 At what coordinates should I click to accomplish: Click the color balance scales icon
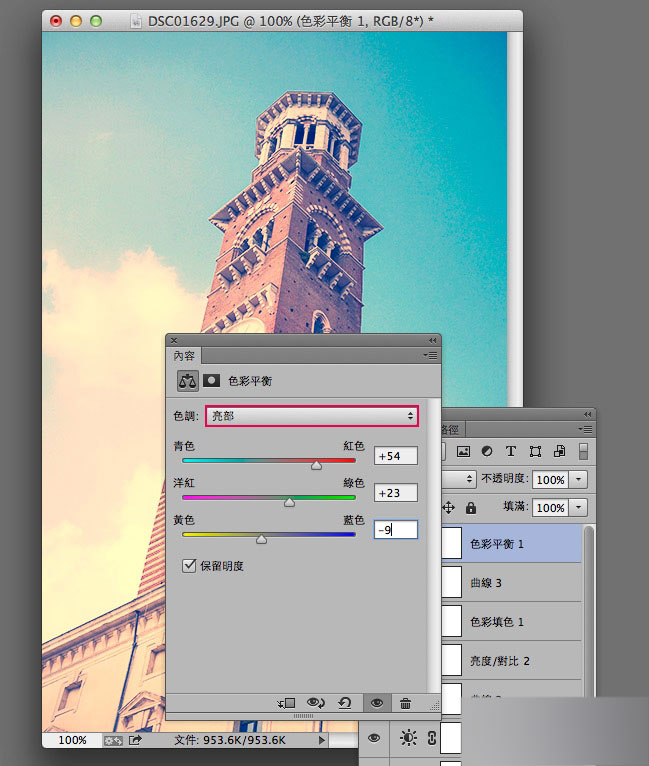(x=188, y=381)
